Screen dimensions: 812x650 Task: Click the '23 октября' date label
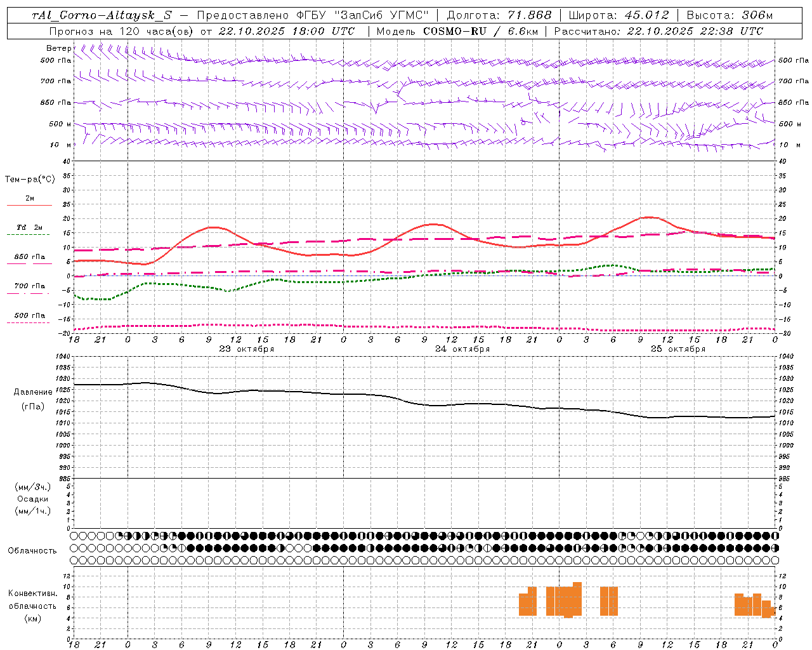click(247, 348)
